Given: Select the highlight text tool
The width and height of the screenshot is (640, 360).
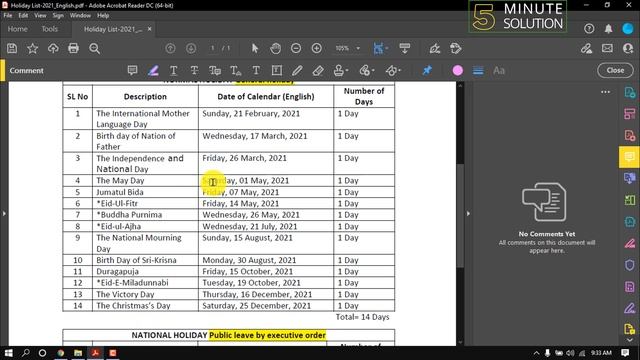Looking at the screenshot, I should pos(153,70).
